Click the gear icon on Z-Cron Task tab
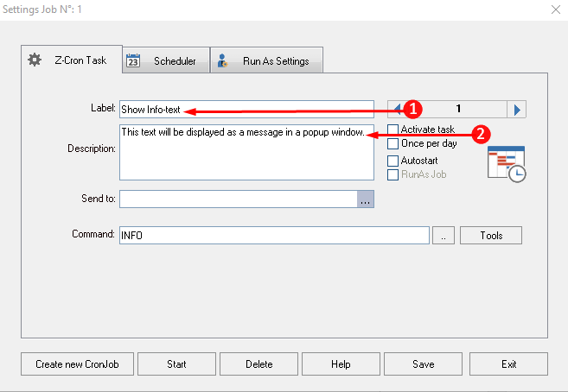Image resolution: width=568 pixels, height=392 pixels. point(35,60)
